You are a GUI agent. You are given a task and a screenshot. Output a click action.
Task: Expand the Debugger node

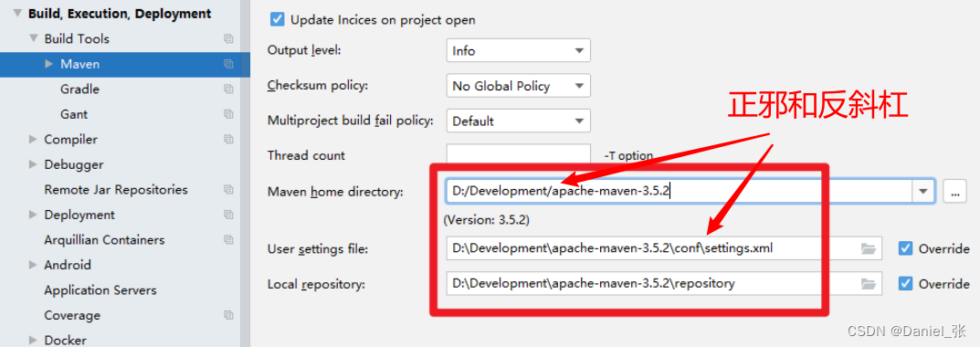[33, 164]
